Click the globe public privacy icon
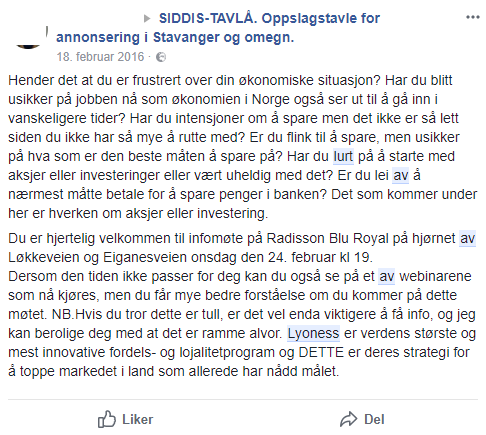This screenshot has height=435, width=486. (161, 57)
